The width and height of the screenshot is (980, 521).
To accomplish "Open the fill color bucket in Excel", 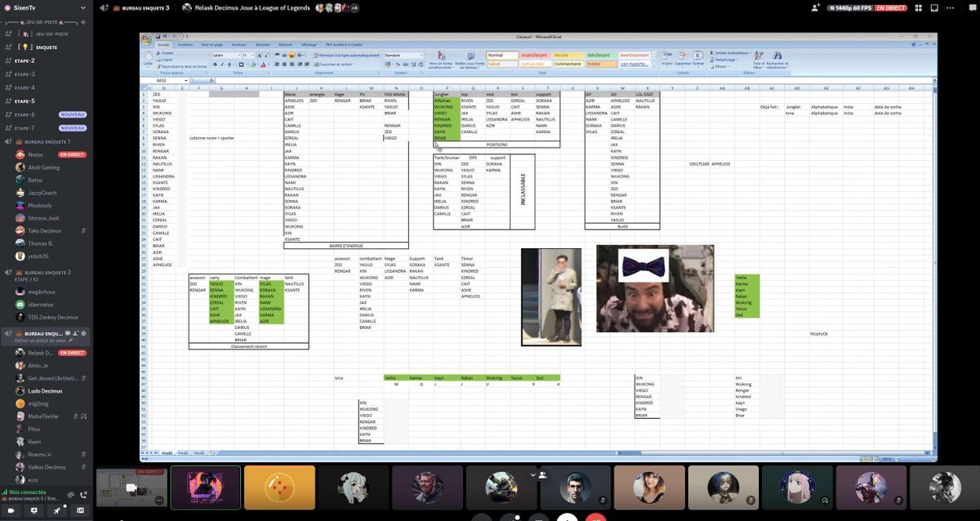I will pyautogui.click(x=253, y=65).
